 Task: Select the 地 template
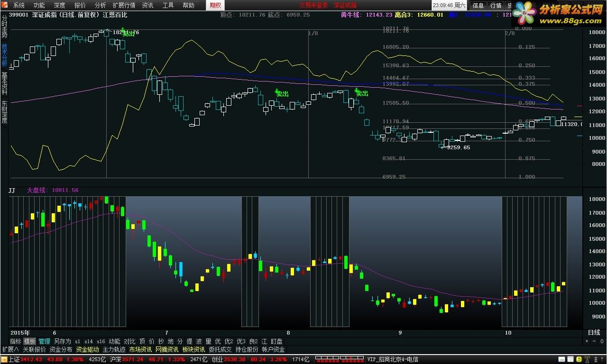pos(171,341)
